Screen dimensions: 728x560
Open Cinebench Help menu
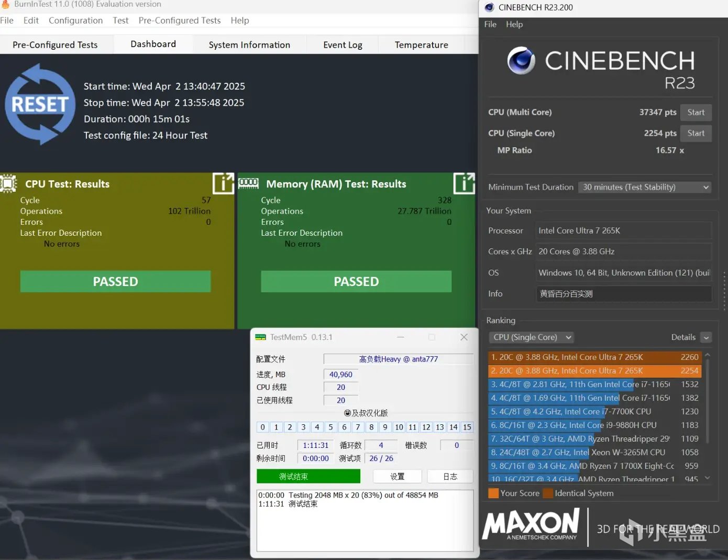coord(514,24)
